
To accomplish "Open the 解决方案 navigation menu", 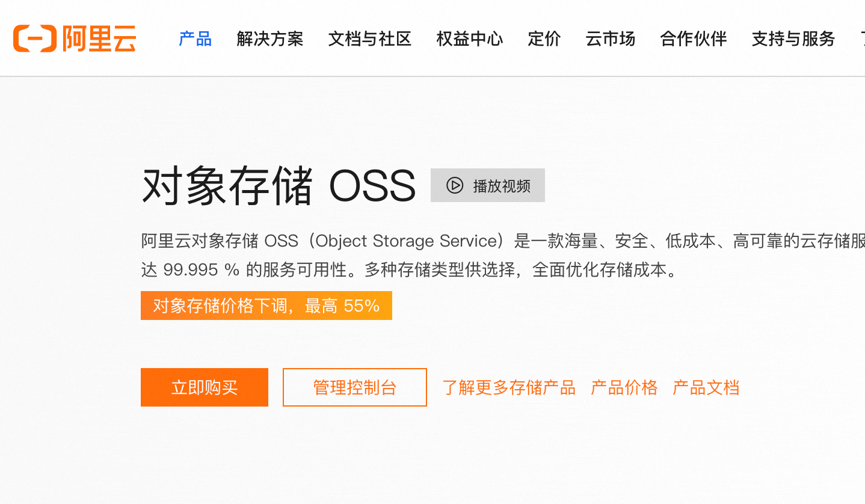I will 270,39.
